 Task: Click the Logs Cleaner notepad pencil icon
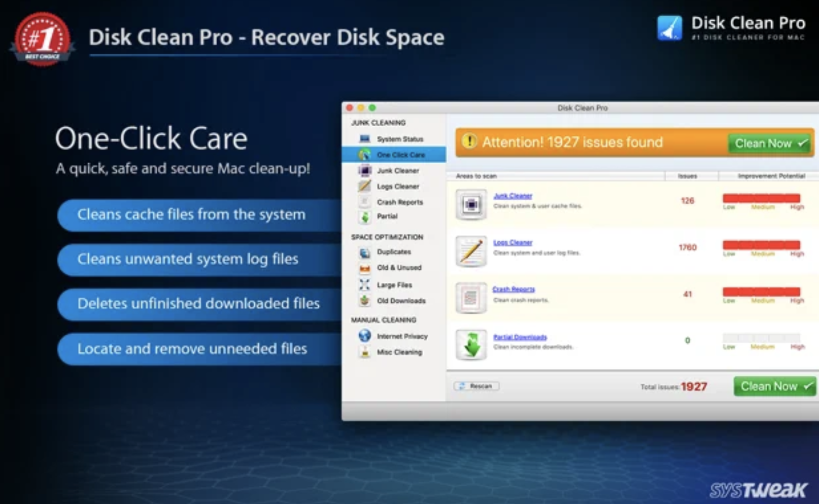point(471,251)
